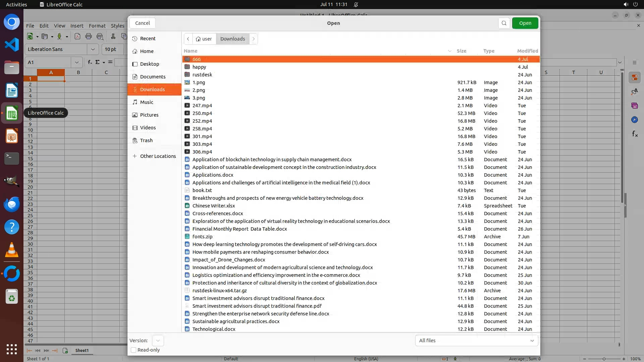
Task: Open the Functions sidebar icon
Action: click(635, 134)
